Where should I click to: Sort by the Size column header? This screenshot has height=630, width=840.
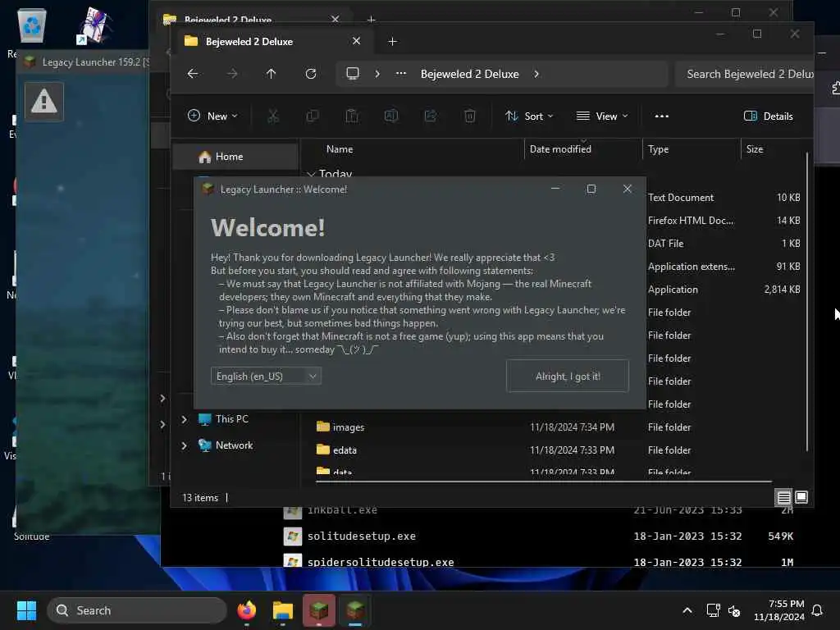click(x=755, y=149)
